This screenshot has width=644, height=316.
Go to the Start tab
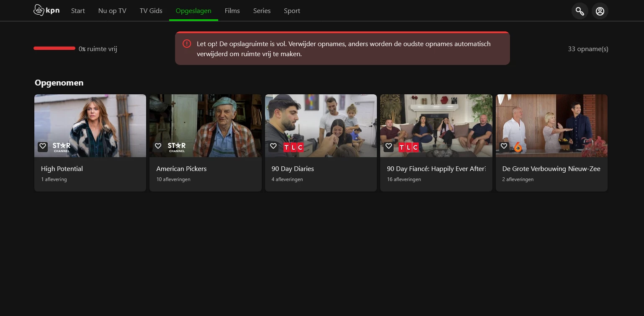click(78, 11)
